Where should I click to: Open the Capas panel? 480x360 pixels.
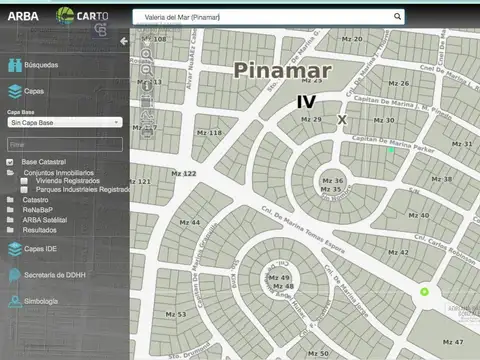tap(34, 91)
